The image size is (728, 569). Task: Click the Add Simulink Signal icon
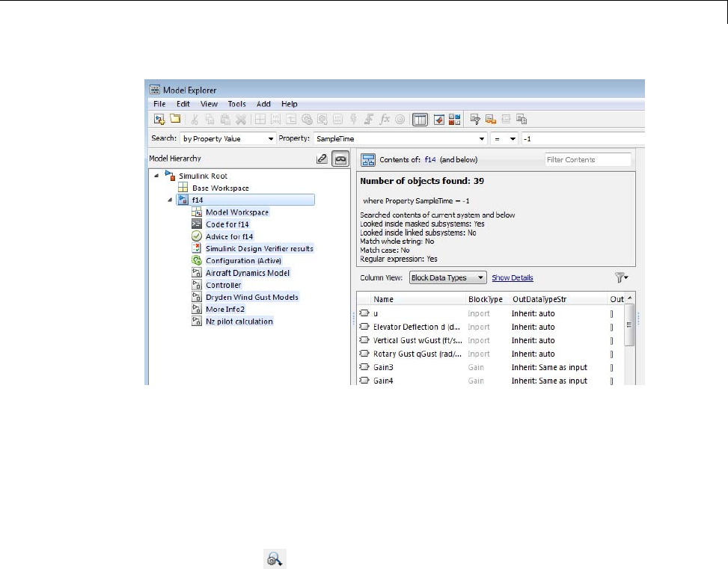point(291,120)
